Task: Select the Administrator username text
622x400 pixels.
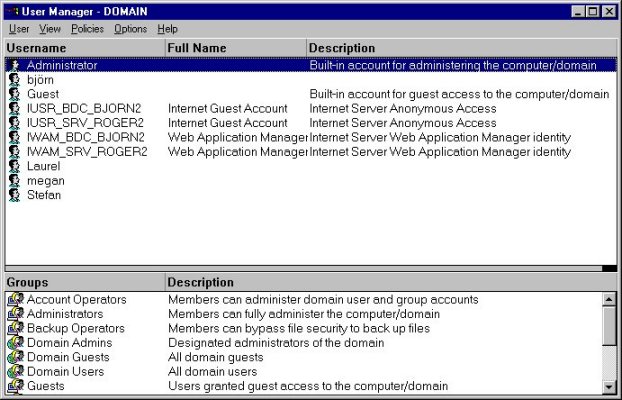Action: [62, 65]
